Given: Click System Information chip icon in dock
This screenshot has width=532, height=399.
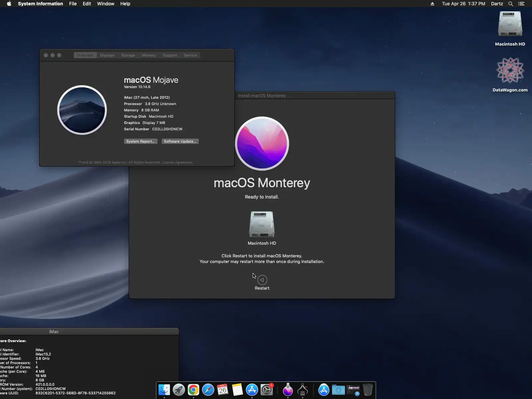Looking at the screenshot, I should point(303,390).
